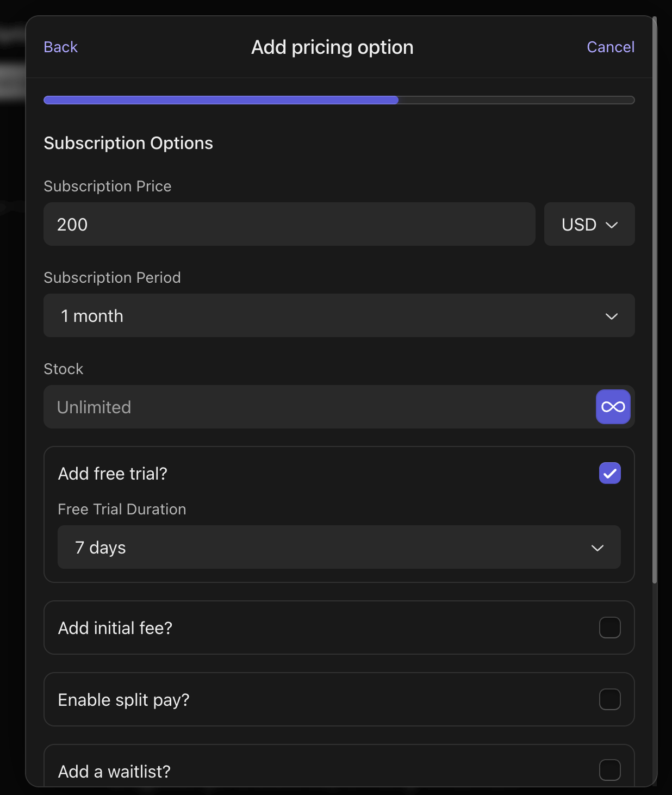
Task: Click Cancel to dismiss the pricing form
Action: (610, 47)
